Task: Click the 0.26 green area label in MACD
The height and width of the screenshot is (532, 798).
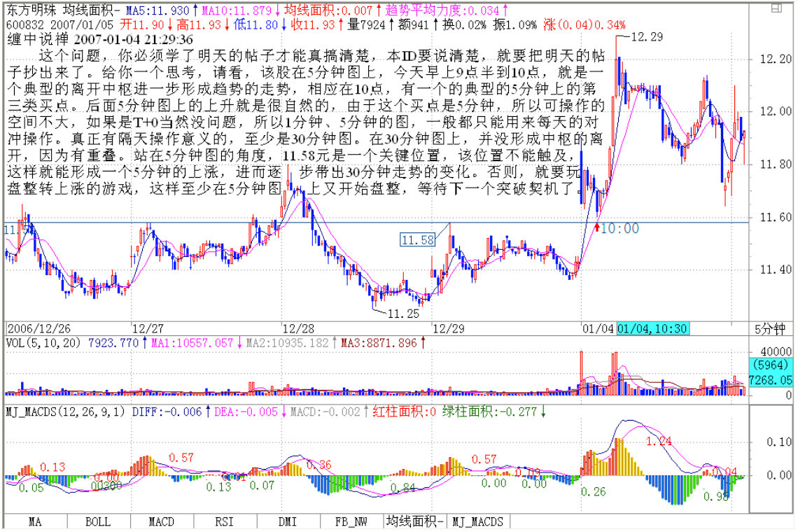Action: pos(594,491)
